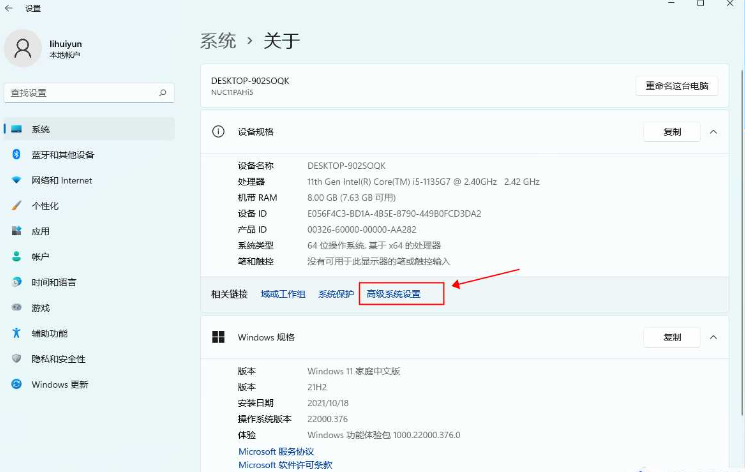This screenshot has height=472, width=745.
Task: Click the person icon for 帐户
Action: click(17, 257)
